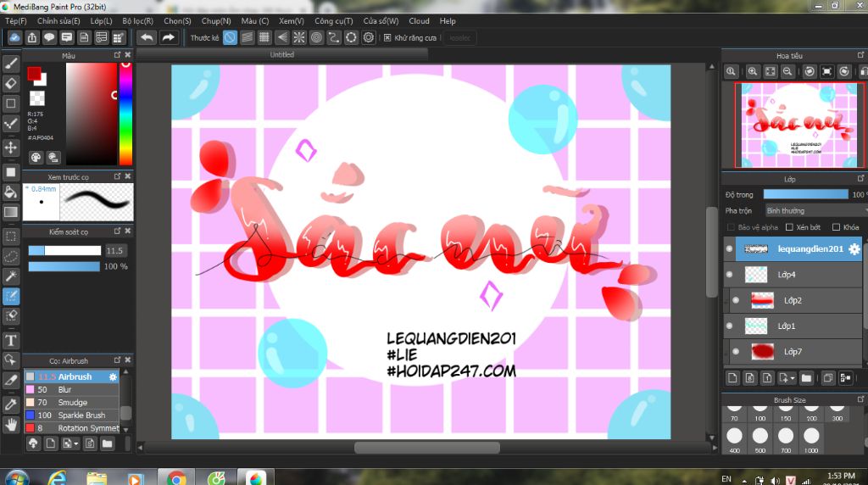Click the fit-to-window icon in the navigator
This screenshot has height=485, width=868.
(x=770, y=71)
